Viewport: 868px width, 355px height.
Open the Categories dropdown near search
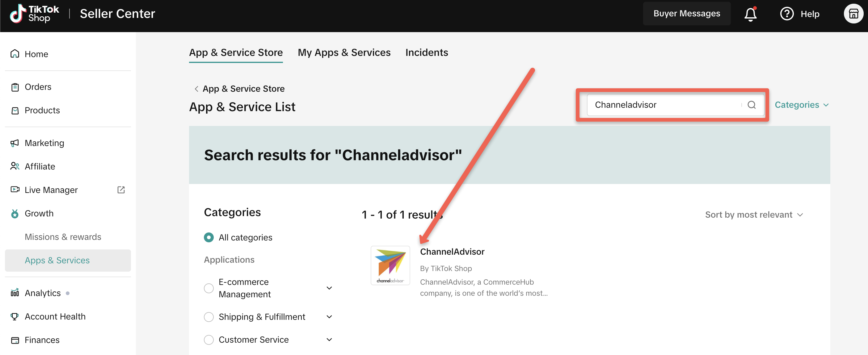click(801, 105)
